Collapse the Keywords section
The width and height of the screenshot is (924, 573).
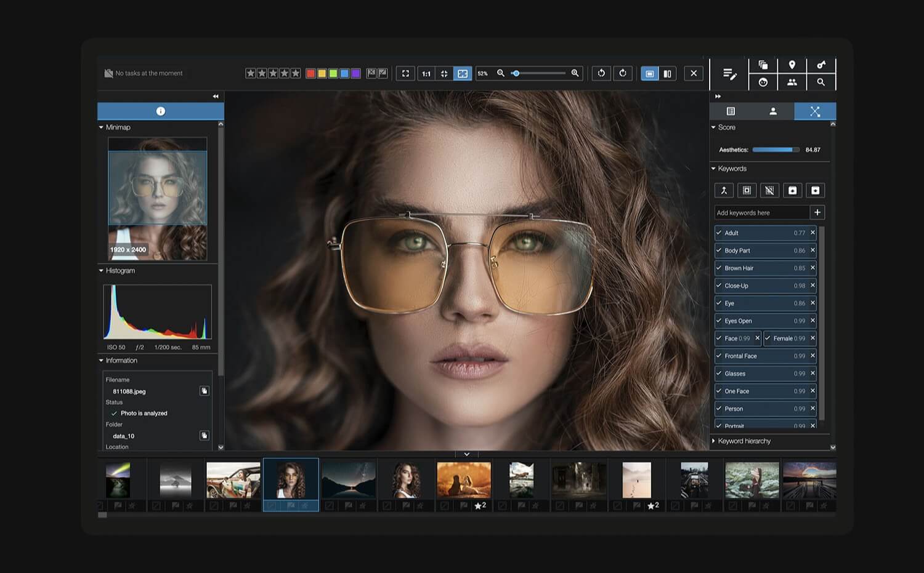tap(713, 169)
